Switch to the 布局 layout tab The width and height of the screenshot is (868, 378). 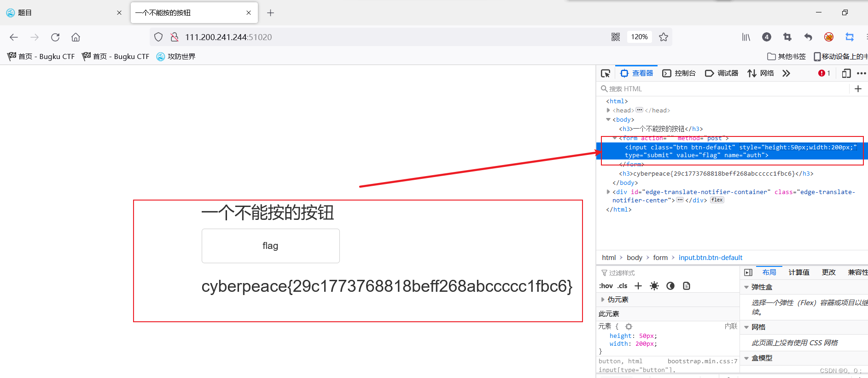(x=769, y=272)
